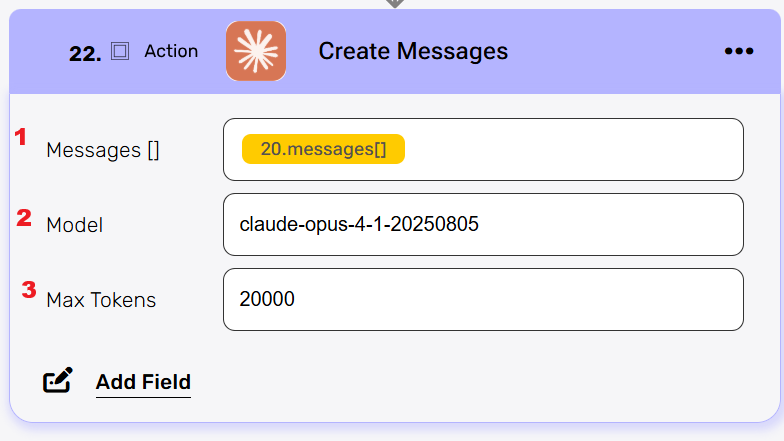Click the Messages [] field label

[103, 150]
